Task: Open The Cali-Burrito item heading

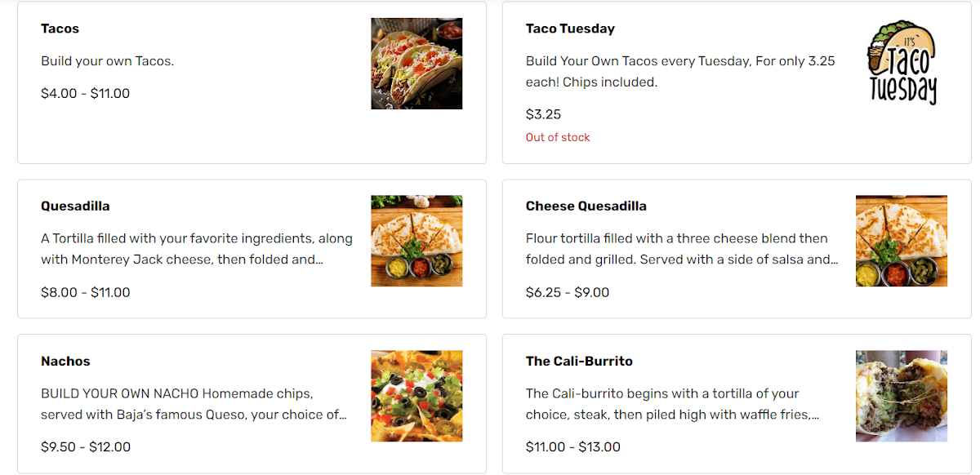Action: 579,361
